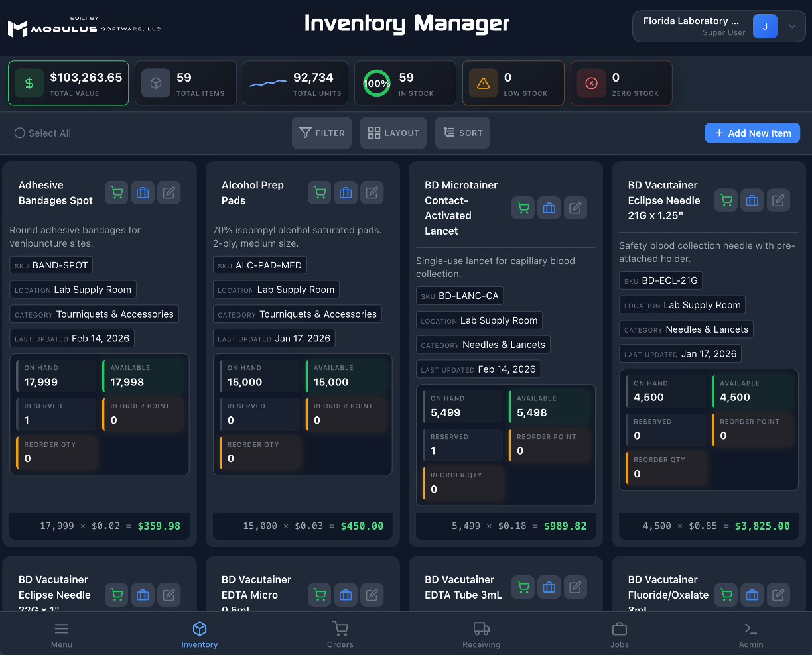The width and height of the screenshot is (812, 655).
Task: Open the Admin tab
Action: point(751,634)
